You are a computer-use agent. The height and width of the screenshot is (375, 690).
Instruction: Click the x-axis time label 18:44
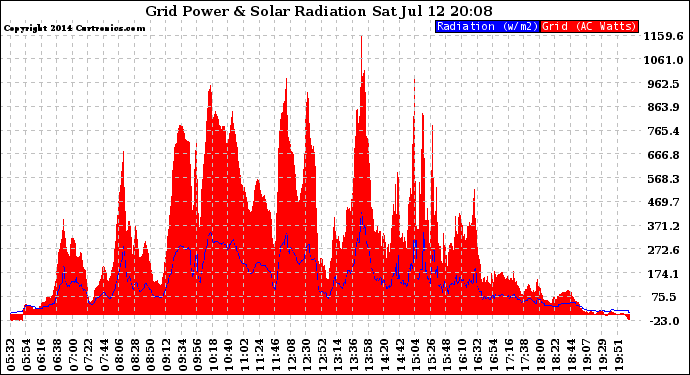[x=570, y=354]
